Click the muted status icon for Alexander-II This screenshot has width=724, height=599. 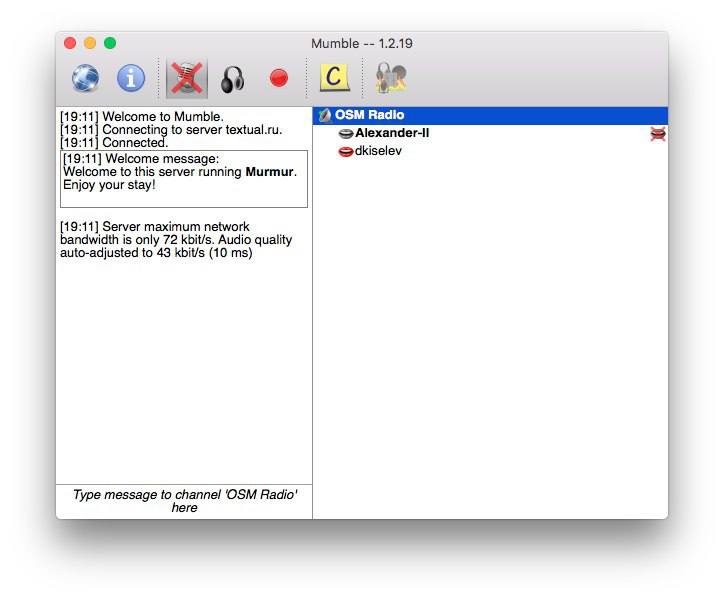pos(658,134)
